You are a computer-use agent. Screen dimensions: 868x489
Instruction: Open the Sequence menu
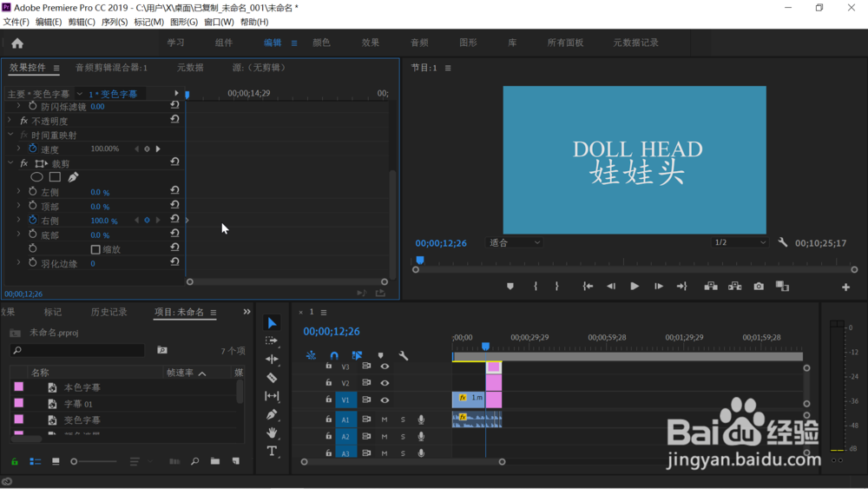[114, 22]
